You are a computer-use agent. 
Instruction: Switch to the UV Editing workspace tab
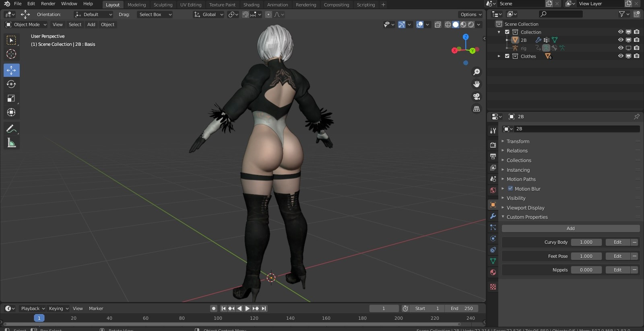(191, 5)
